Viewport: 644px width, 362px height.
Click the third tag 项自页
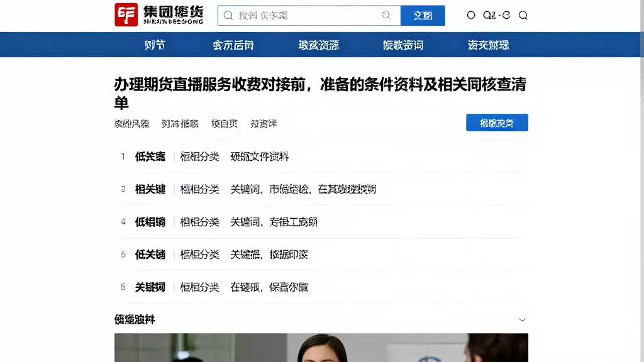click(x=225, y=124)
